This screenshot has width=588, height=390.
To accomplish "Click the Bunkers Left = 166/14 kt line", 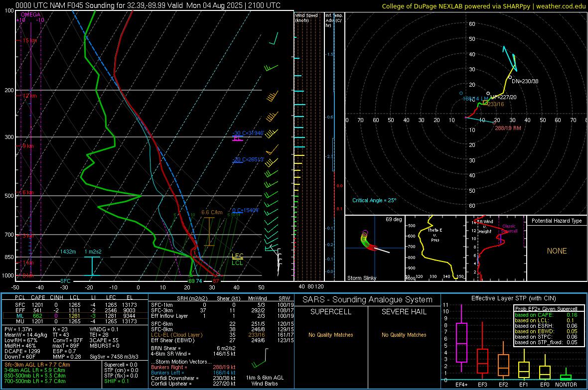I will [x=193, y=373].
